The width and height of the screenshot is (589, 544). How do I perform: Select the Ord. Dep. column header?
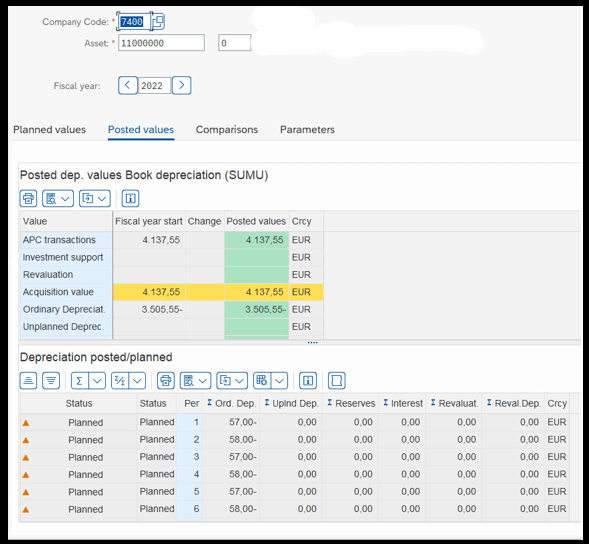tap(231, 403)
